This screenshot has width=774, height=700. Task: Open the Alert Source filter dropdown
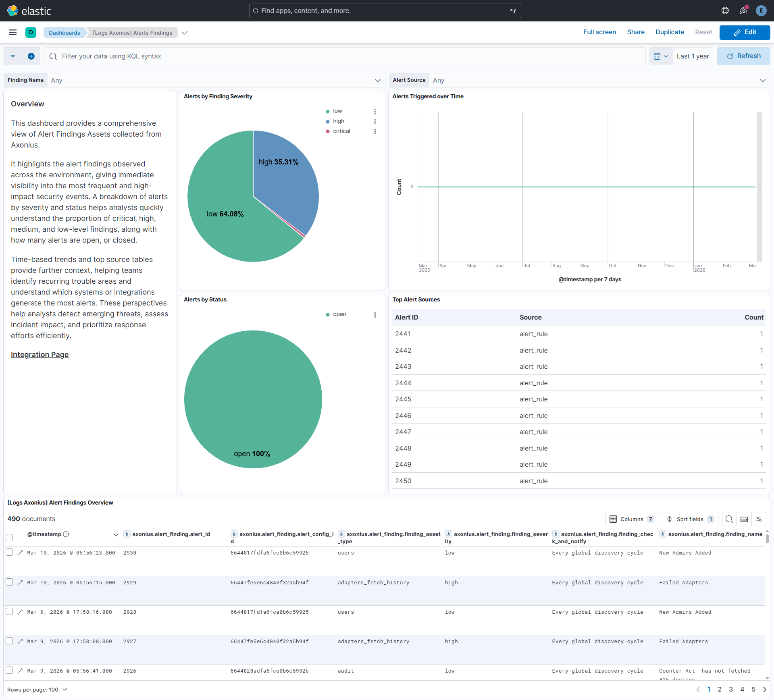click(599, 80)
